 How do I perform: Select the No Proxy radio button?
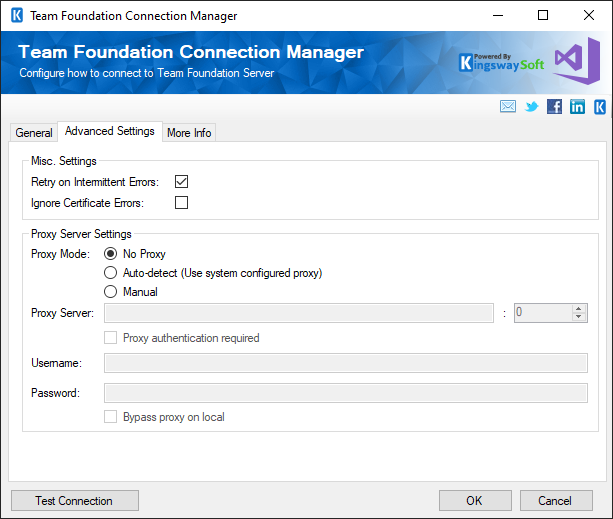click(x=111, y=254)
